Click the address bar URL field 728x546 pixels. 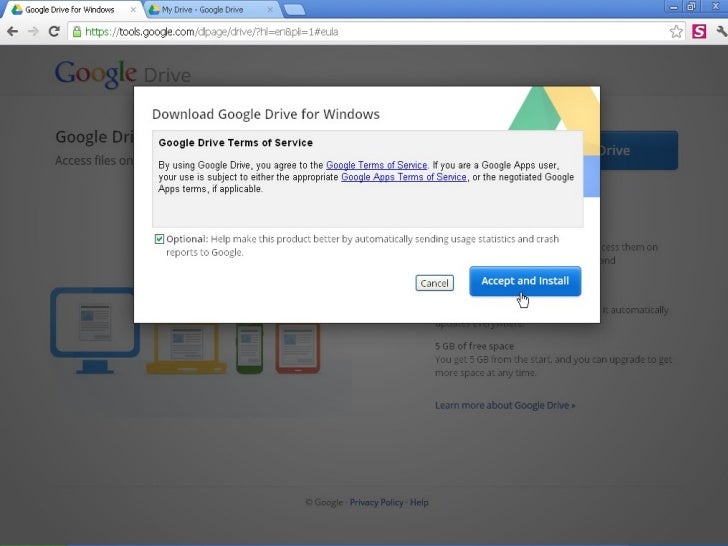[x=369, y=32]
